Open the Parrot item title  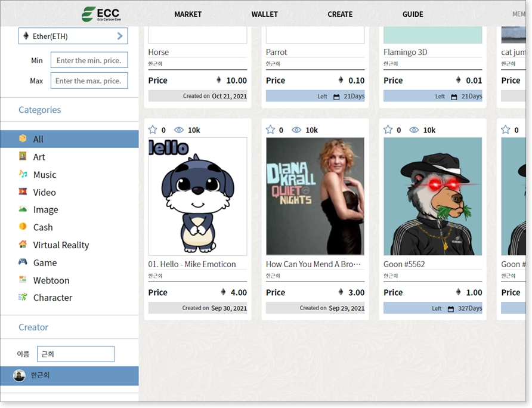[x=277, y=52]
